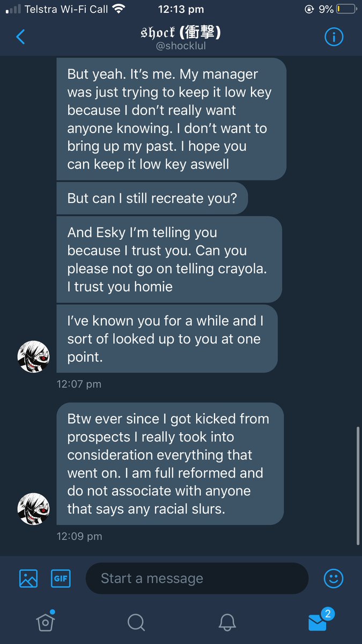Screen dimensions: 362x644
Task: Tap the shock conversation title
Action: coord(181,32)
